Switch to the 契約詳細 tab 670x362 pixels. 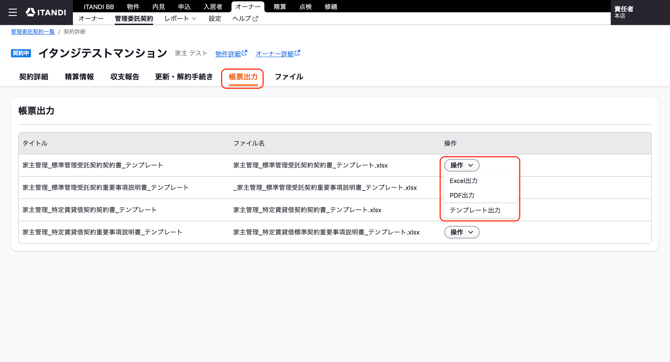(x=33, y=77)
